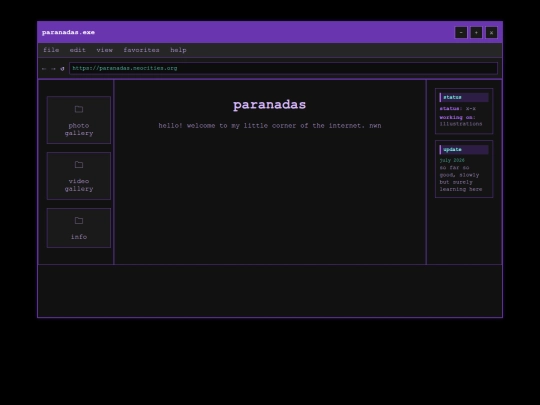Click the paranadas.neocities.org address bar
The image size is (540, 405).
[x=283, y=68]
